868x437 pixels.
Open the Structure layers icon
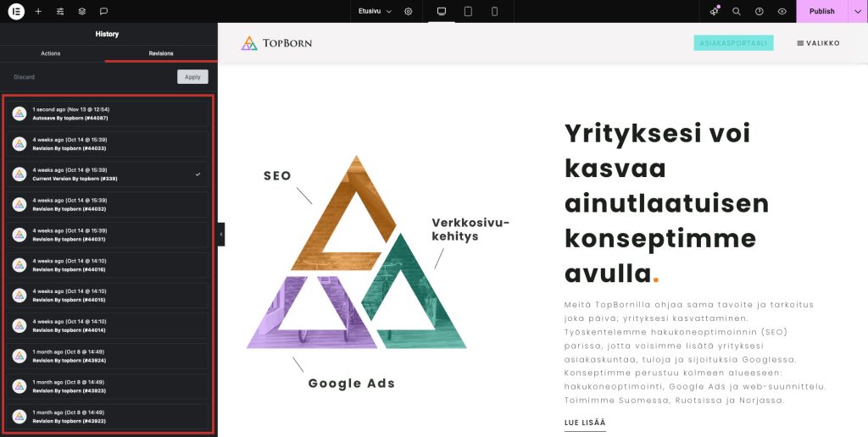point(82,11)
